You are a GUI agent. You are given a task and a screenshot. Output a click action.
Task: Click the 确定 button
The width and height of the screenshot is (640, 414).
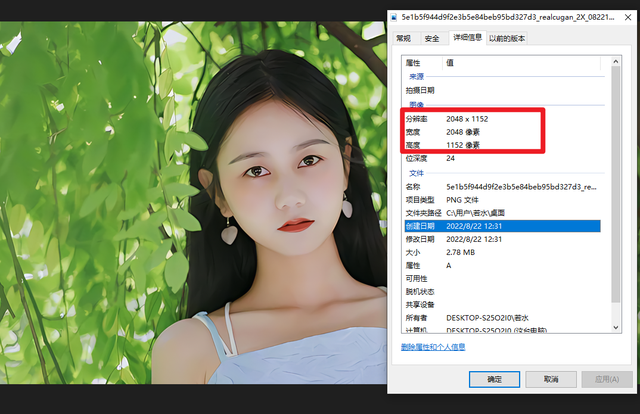coord(494,379)
